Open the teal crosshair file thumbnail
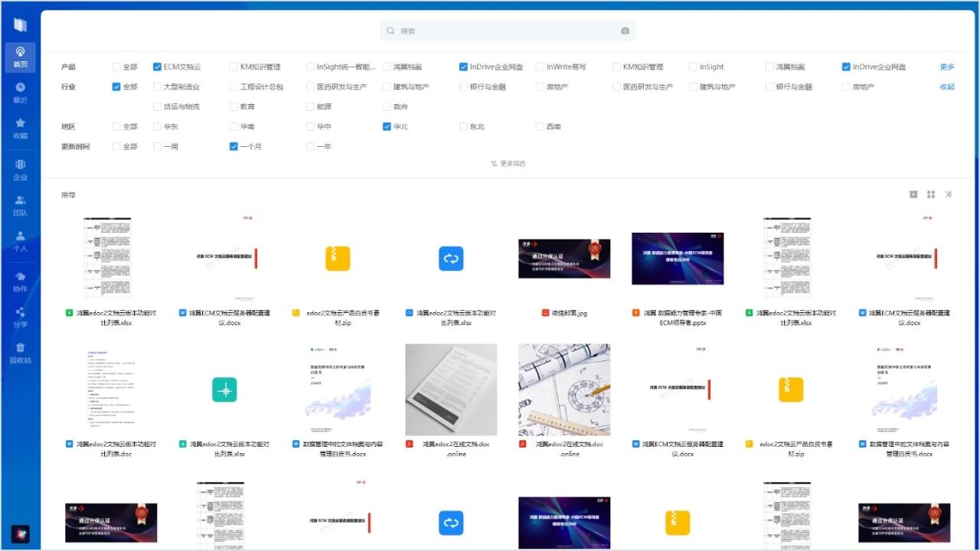The height and width of the screenshot is (551, 980). 224,390
